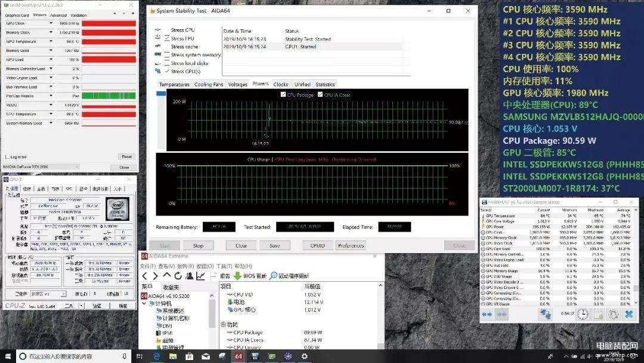This screenshot has height=363, width=644.
Task: Open File Explorer from the taskbar
Action: [173, 356]
